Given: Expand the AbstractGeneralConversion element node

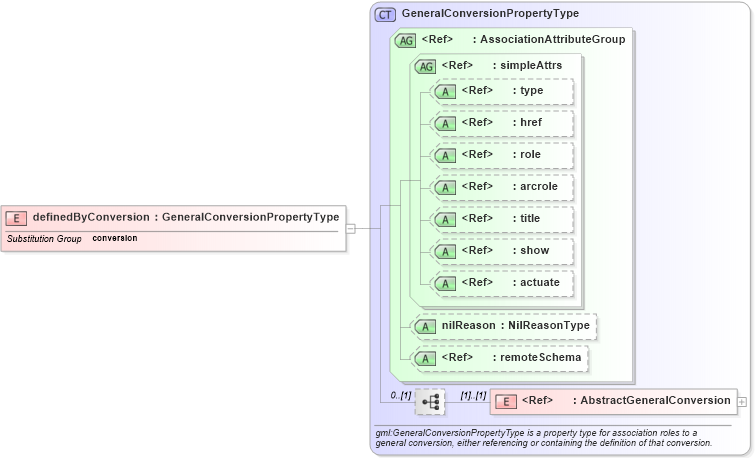Looking at the screenshot, I should click(742, 402).
